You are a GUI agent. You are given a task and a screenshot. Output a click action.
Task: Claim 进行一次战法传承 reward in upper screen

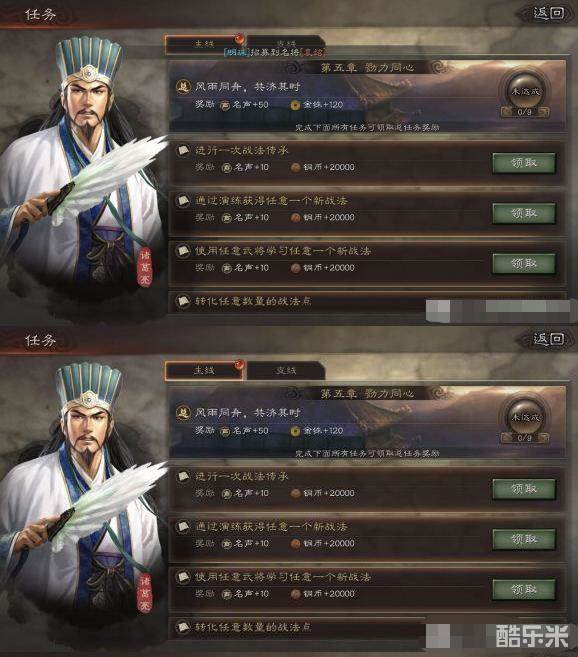point(524,163)
